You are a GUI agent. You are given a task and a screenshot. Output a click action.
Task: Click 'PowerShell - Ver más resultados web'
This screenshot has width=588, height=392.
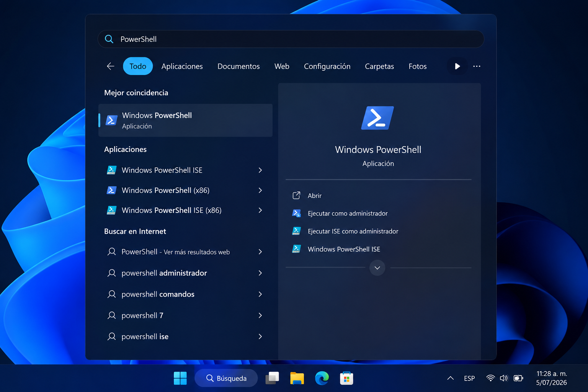(176, 252)
